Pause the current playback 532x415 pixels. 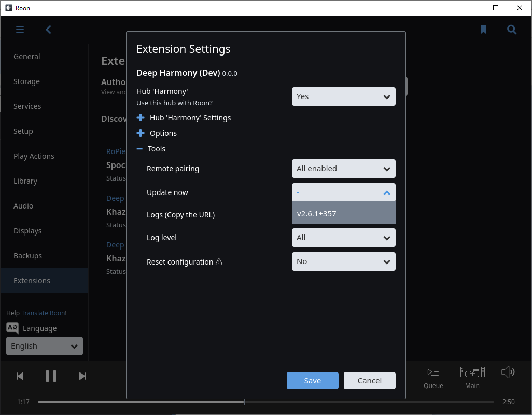(x=51, y=376)
